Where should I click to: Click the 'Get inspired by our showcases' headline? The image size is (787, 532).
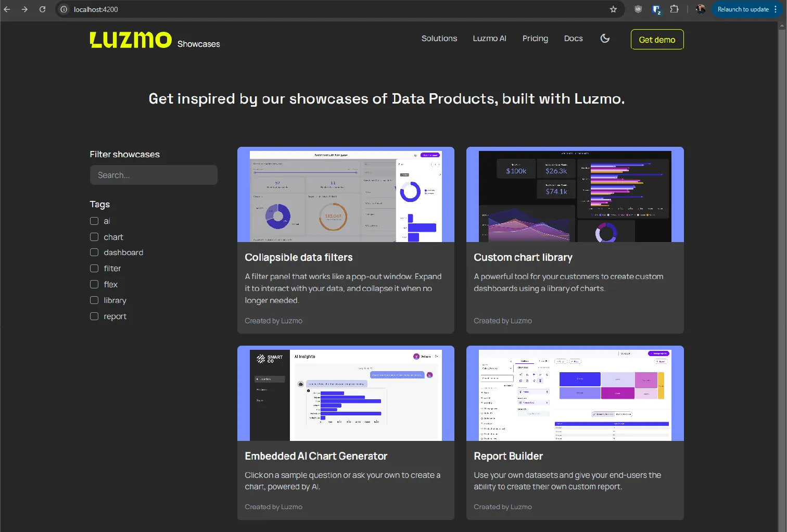click(387, 99)
